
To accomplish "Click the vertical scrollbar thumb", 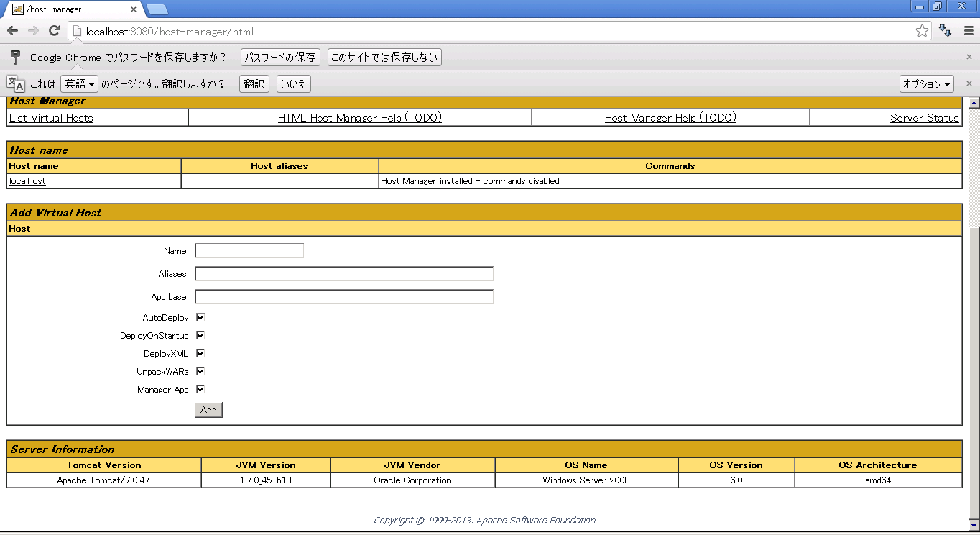I will (974, 360).
